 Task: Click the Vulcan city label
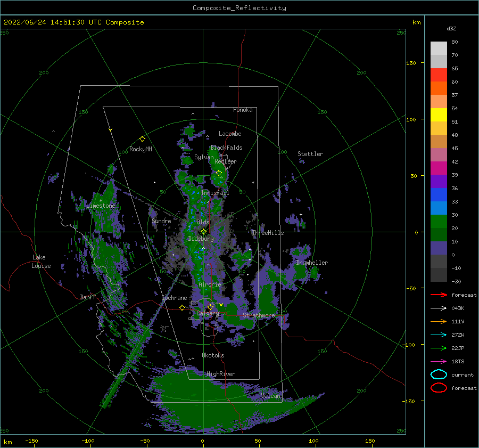pyautogui.click(x=270, y=396)
